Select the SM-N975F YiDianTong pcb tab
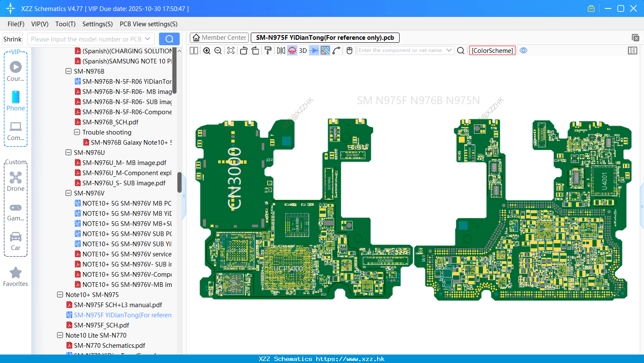The image size is (644, 363). (325, 38)
